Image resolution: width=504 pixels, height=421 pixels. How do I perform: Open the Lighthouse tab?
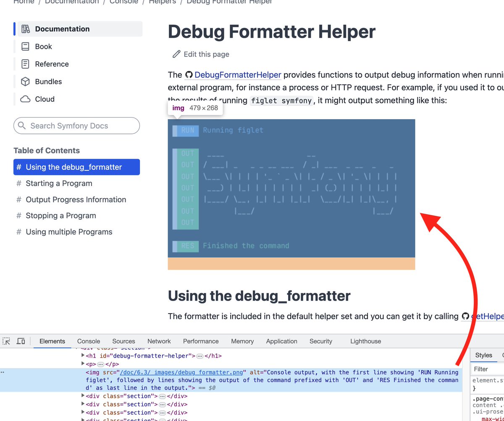pyautogui.click(x=365, y=341)
